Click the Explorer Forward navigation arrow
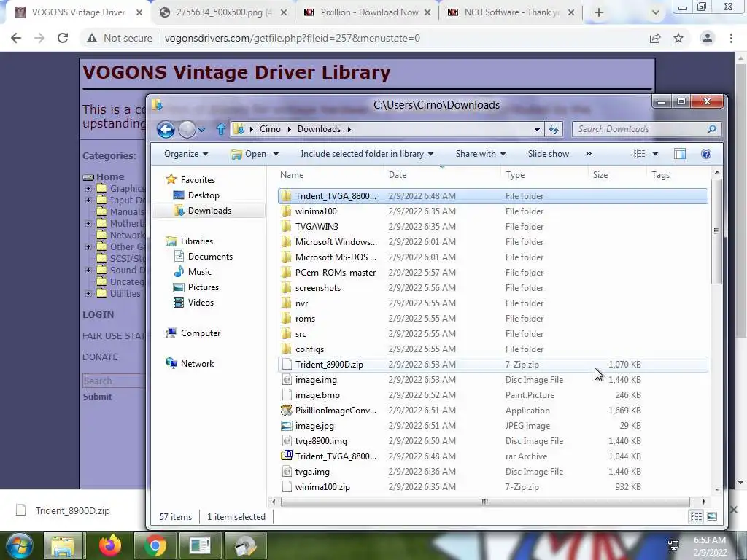Image resolution: width=747 pixels, height=560 pixels. (x=187, y=129)
